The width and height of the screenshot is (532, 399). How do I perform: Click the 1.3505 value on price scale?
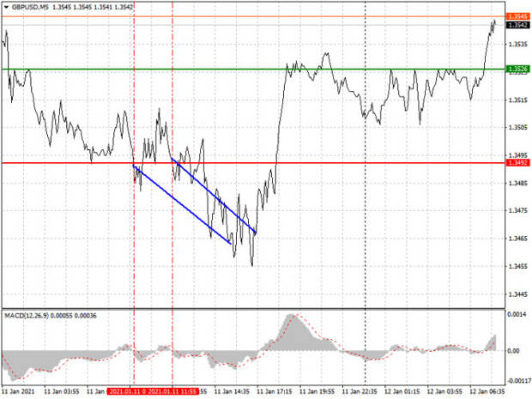coord(517,128)
